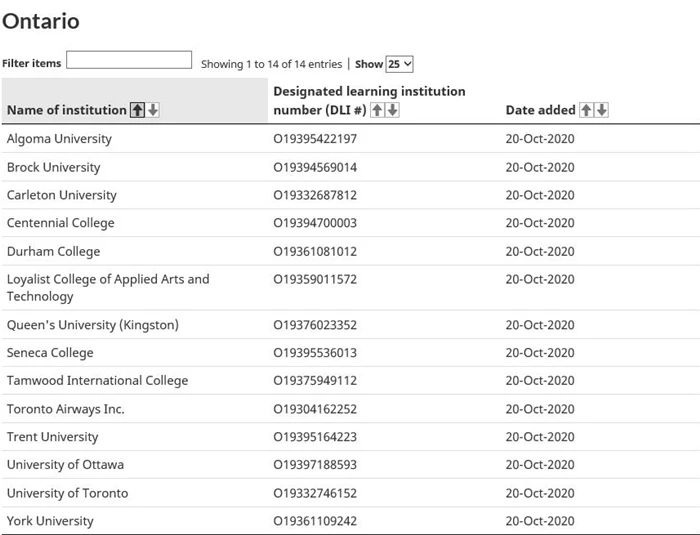This screenshot has height=535, width=700.
Task: Click DLI number O19376023352
Action: tap(315, 325)
